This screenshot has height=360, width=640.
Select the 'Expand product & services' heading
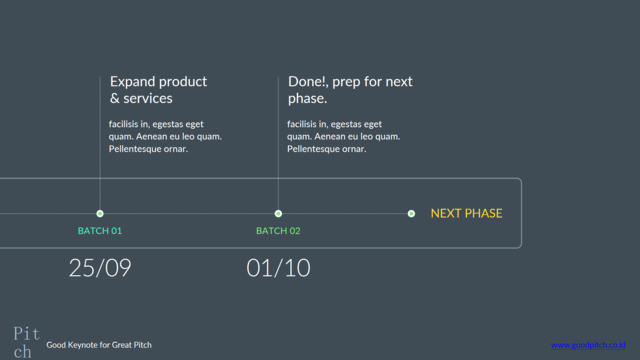pos(158,90)
